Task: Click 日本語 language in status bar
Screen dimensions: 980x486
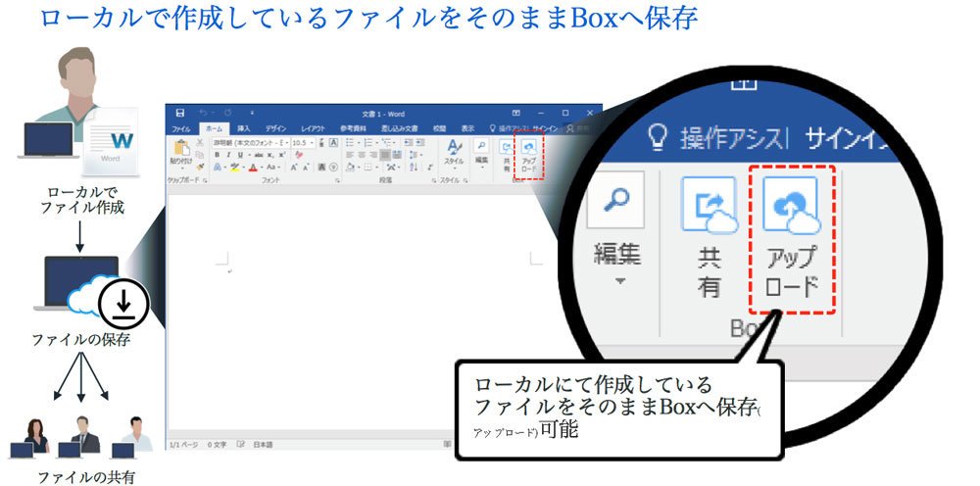Action: point(263,445)
